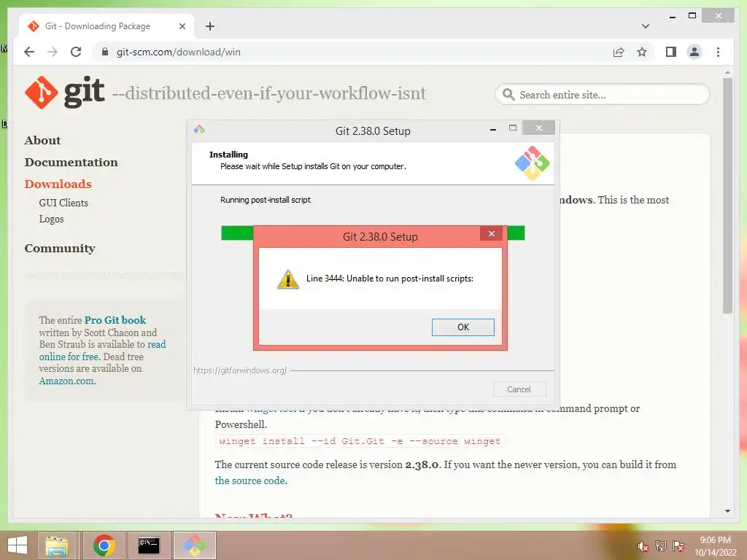Screen dimensions: 747x560
Task: Click the Git Setup title bar icon
Action: pyautogui.click(x=199, y=130)
